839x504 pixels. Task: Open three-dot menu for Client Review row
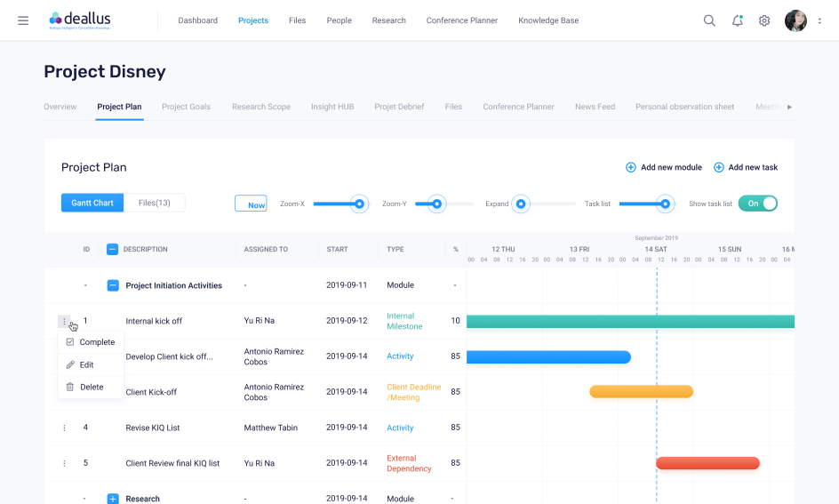coord(64,463)
